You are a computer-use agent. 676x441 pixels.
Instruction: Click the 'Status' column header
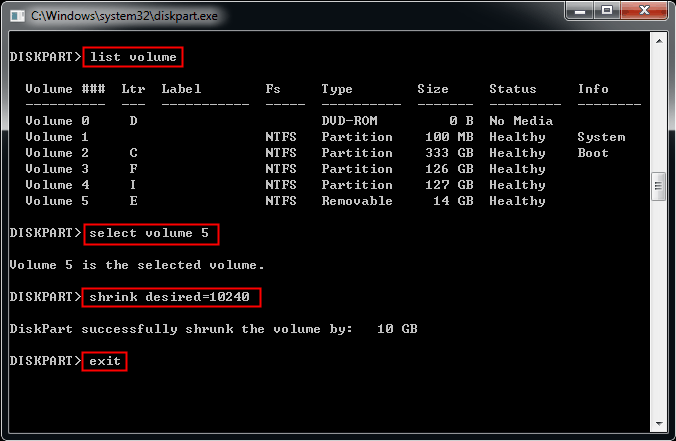pyautogui.click(x=512, y=89)
